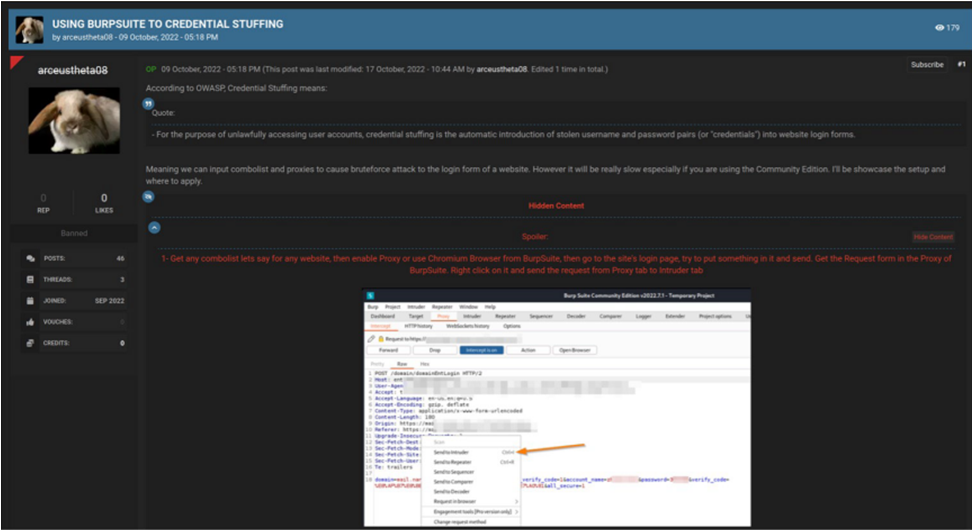Open the Help menu in Burp
Image resolution: width=972 pixels, height=530 pixels.
(x=490, y=307)
